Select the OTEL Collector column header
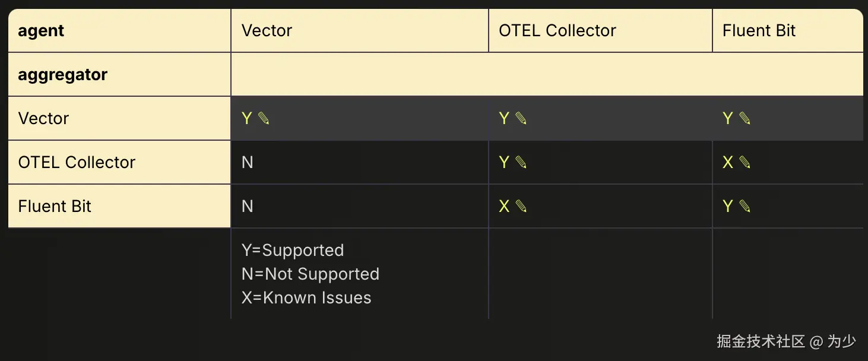This screenshot has height=361, width=868. pyautogui.click(x=557, y=31)
